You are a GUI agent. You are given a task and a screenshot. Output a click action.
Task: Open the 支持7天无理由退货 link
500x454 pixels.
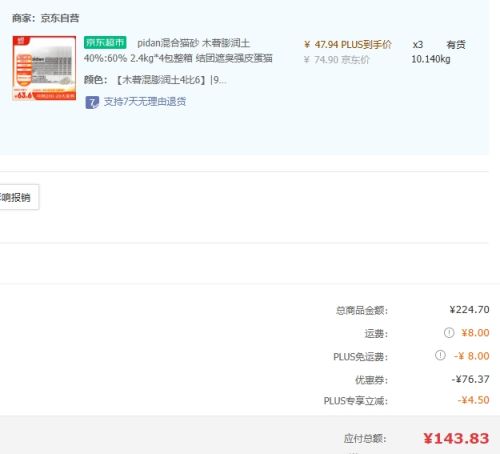point(145,102)
